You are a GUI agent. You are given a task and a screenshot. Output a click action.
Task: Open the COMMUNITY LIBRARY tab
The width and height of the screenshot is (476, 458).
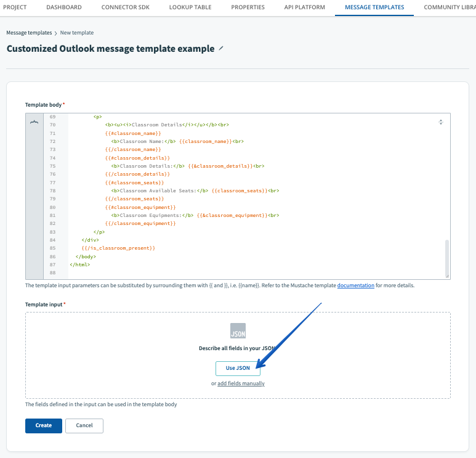tap(450, 7)
